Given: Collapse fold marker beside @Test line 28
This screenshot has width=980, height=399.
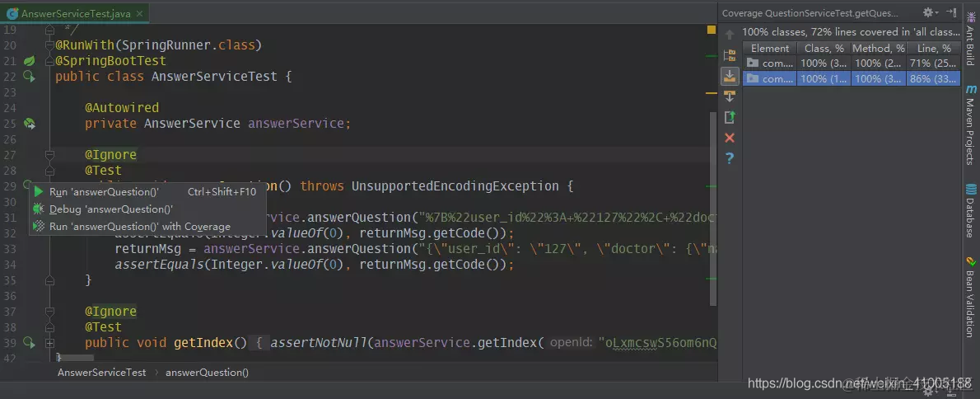Looking at the screenshot, I should click(x=50, y=171).
